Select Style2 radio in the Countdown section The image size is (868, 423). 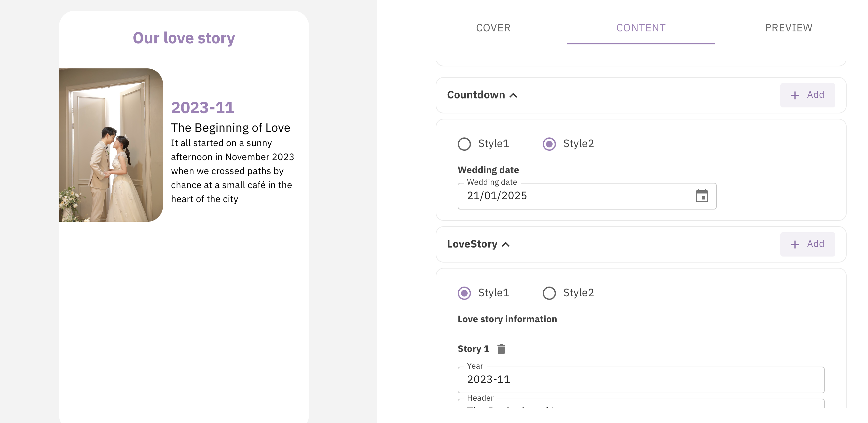549,144
